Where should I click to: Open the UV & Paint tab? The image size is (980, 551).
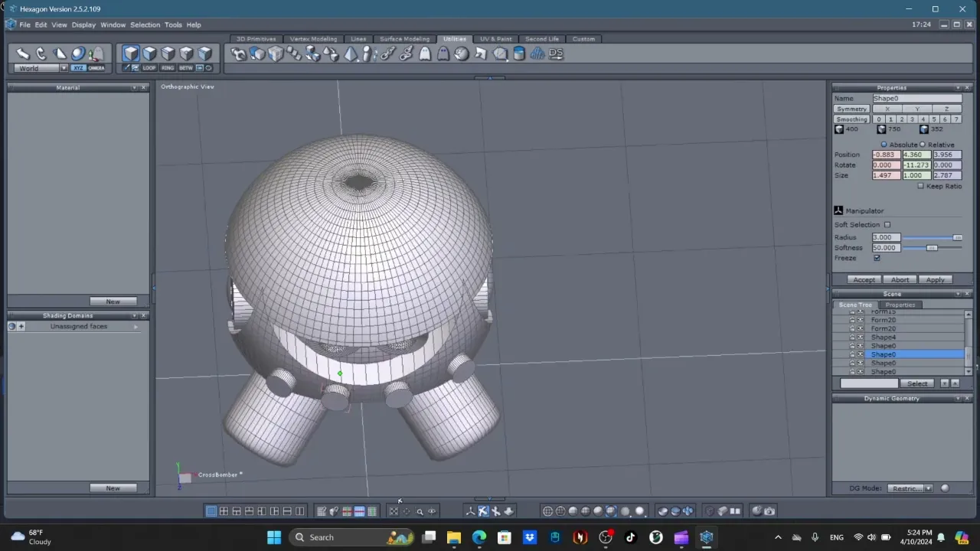point(495,39)
